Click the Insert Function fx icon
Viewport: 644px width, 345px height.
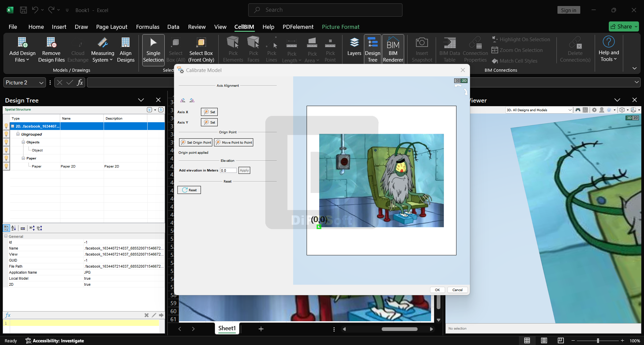pyautogui.click(x=80, y=82)
